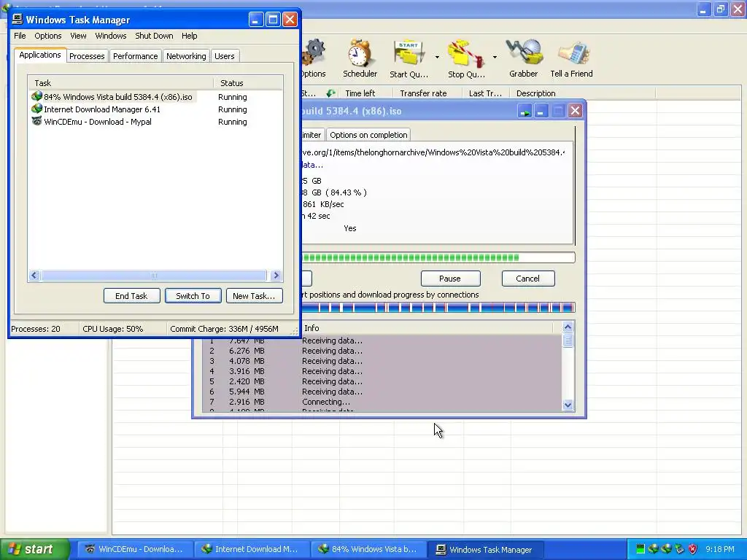Viewport: 747px width, 560px height.
Task: Switch to 84% Windows Vista download taskbar button
Action: 368,549
